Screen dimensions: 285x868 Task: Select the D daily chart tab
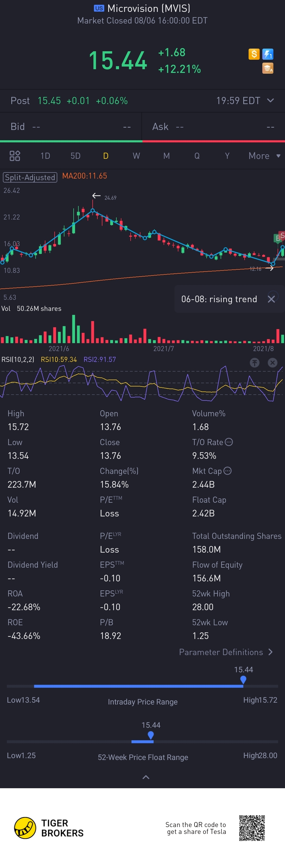pos(106,156)
